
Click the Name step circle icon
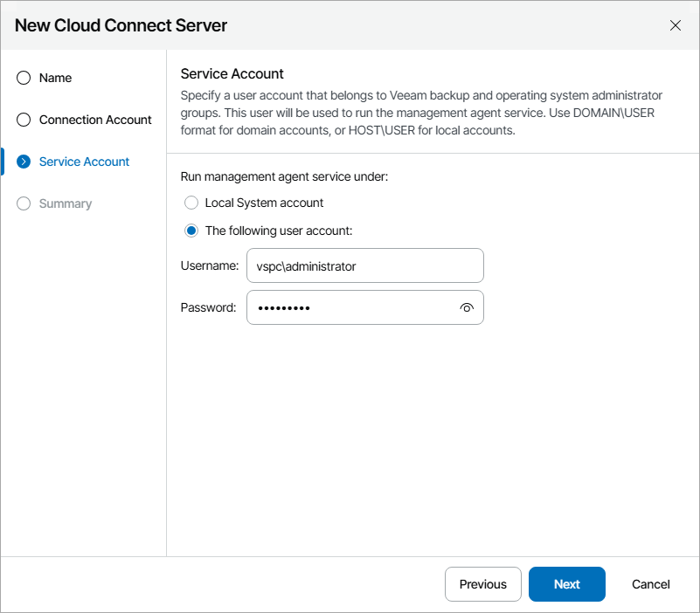click(23, 78)
